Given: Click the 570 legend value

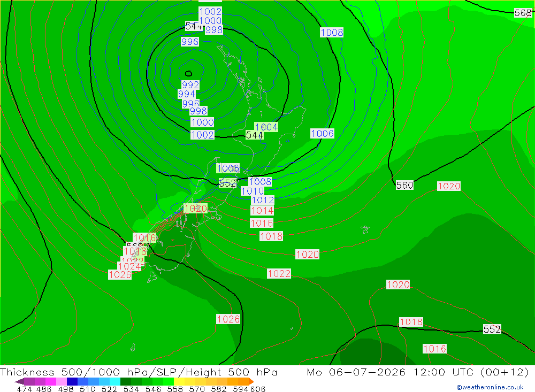Looking at the screenshot, I should [197, 389].
